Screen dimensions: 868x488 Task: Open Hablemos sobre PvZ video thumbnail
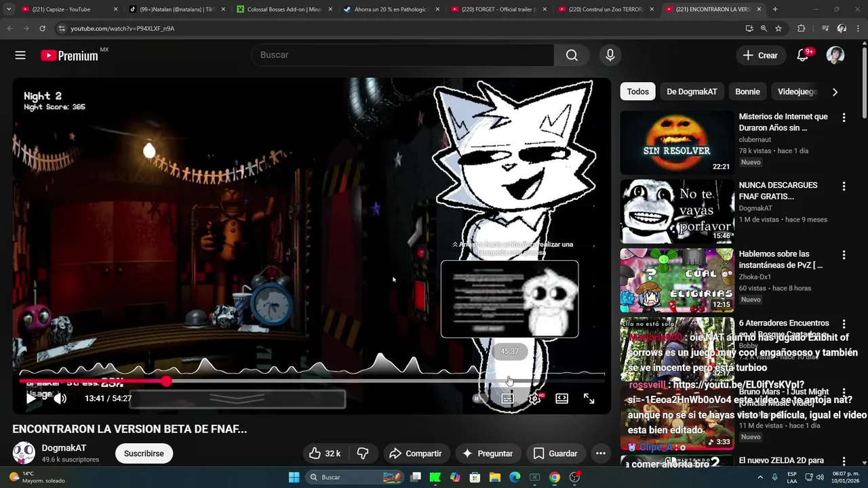point(677,280)
